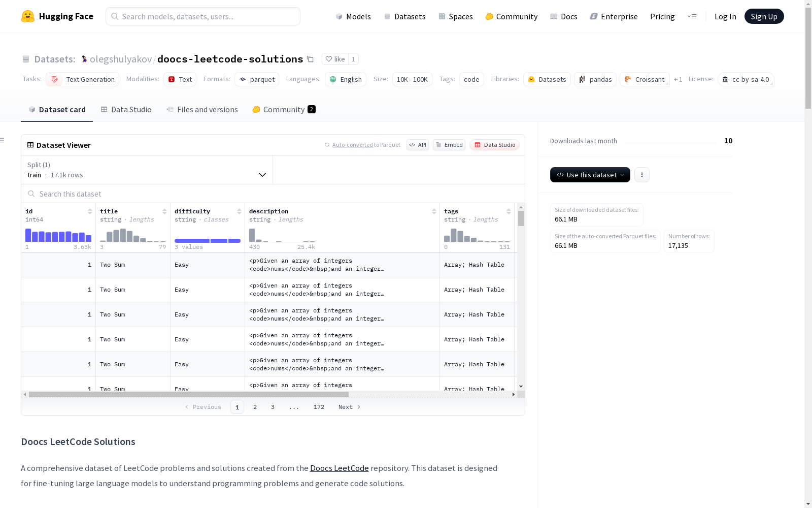Image resolution: width=812 pixels, height=508 pixels.
Task: Show the +1 more libraries
Action: coord(678,79)
